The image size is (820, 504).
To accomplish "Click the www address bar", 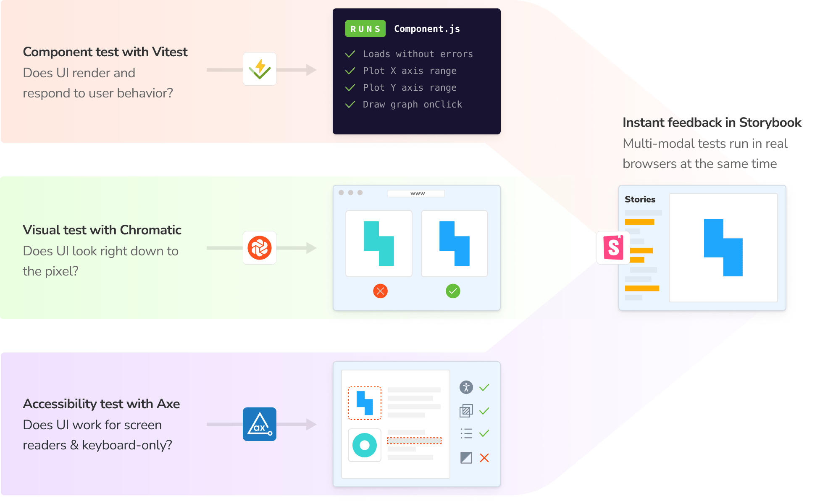I will click(x=416, y=194).
